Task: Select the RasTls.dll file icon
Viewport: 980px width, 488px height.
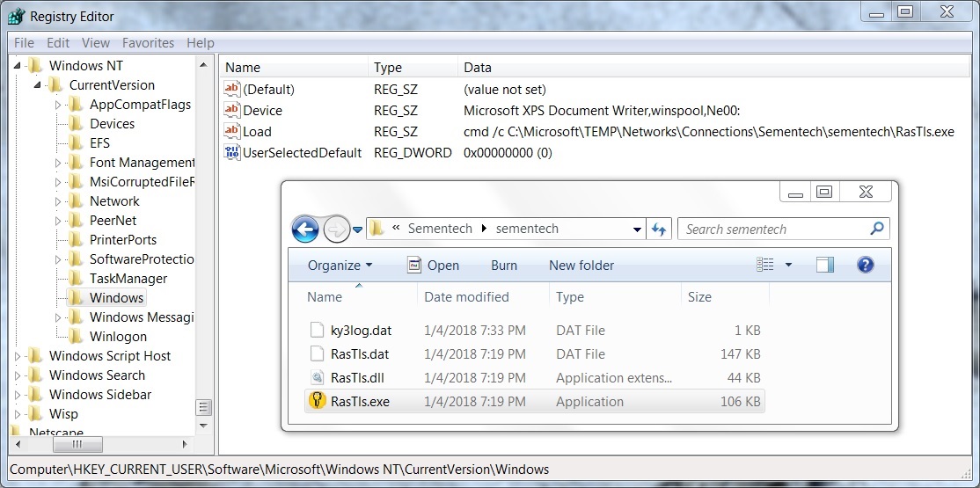Action: pos(318,377)
